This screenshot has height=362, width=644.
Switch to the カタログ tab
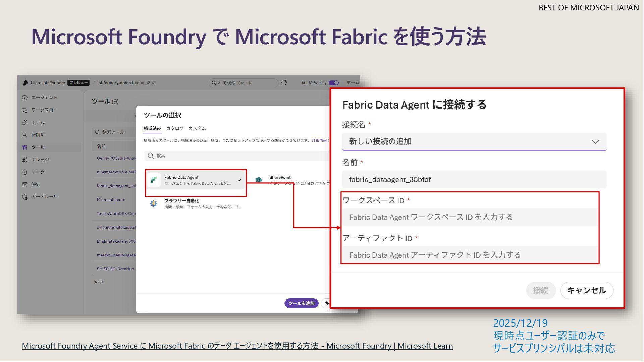[175, 128]
